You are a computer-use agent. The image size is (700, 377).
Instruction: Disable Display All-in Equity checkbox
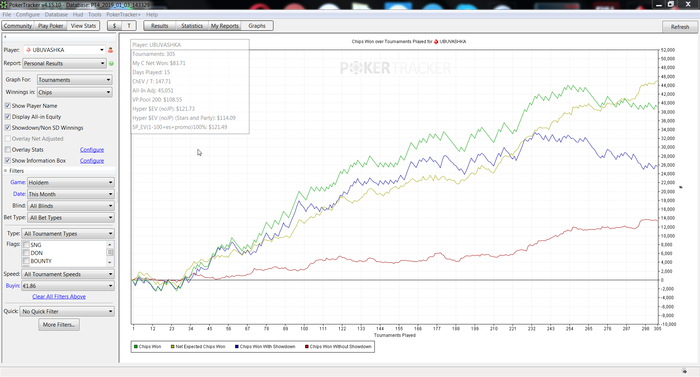pyautogui.click(x=8, y=117)
